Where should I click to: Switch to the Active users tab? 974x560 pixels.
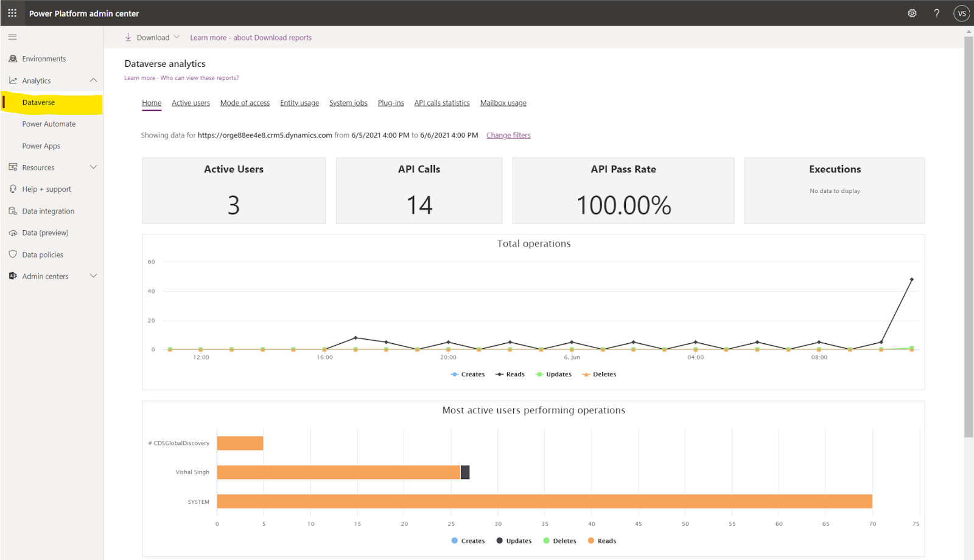[191, 103]
